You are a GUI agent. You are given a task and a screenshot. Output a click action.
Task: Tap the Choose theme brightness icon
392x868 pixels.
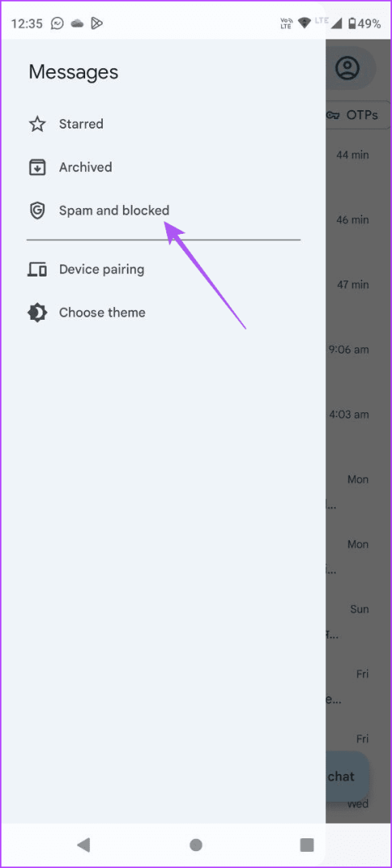click(37, 313)
